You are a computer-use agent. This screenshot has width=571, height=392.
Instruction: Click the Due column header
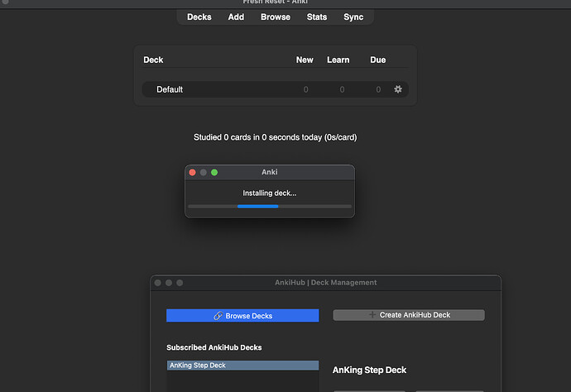pyautogui.click(x=377, y=60)
